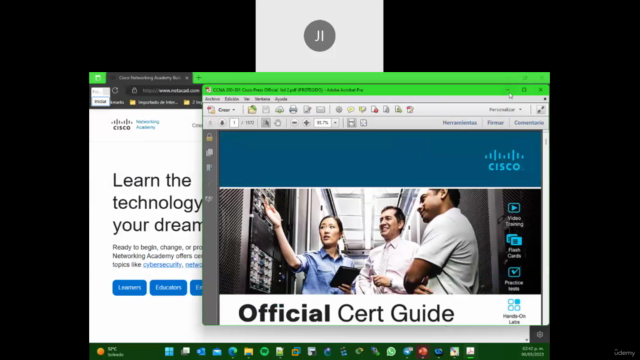This screenshot has width=640, height=360.
Task: Choose the selection arrow tool in Acrobat
Action: pyautogui.click(x=266, y=123)
